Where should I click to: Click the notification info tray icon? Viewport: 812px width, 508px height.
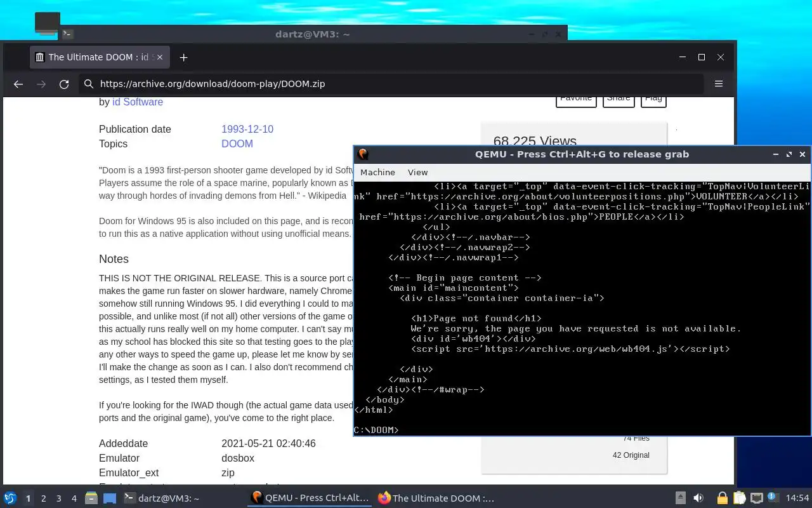[773, 497]
